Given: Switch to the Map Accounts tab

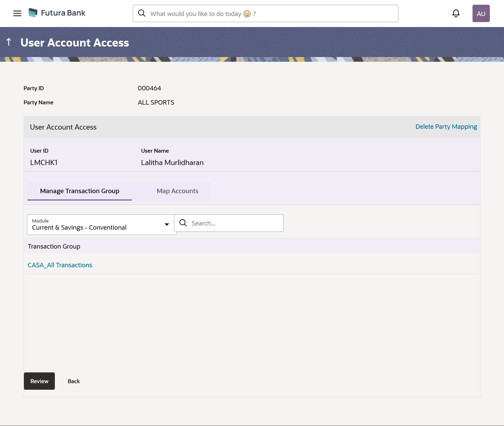Looking at the screenshot, I should (177, 191).
